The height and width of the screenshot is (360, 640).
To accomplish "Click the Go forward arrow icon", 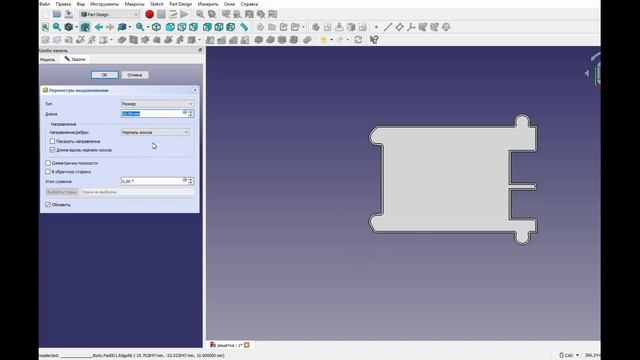I will click(110, 27).
